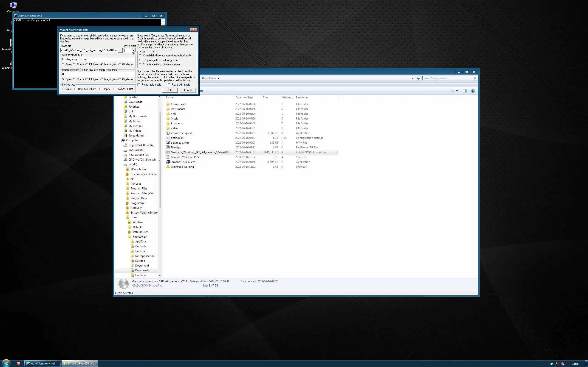The height and width of the screenshot is (367, 588).
Task: Open the change view dropdown arrow
Action: tap(457, 91)
